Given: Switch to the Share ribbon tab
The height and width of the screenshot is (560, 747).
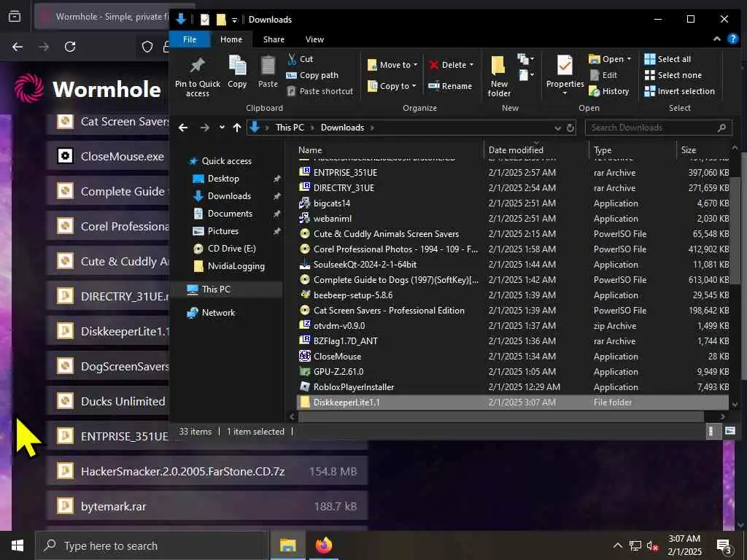Looking at the screenshot, I should 274,39.
